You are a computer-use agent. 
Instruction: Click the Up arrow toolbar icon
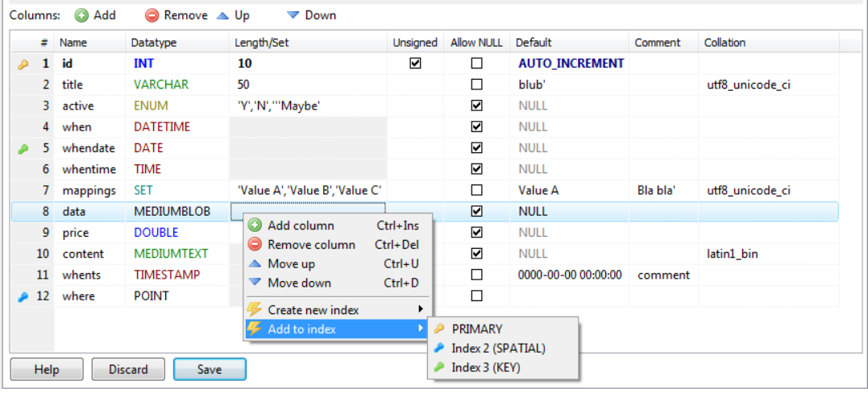click(222, 15)
